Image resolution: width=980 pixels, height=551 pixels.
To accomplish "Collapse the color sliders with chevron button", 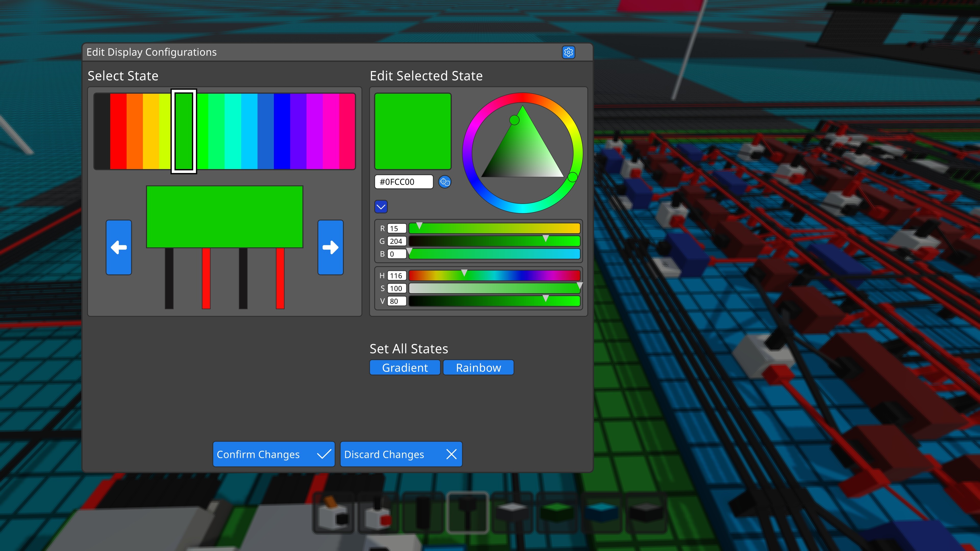I will [381, 207].
